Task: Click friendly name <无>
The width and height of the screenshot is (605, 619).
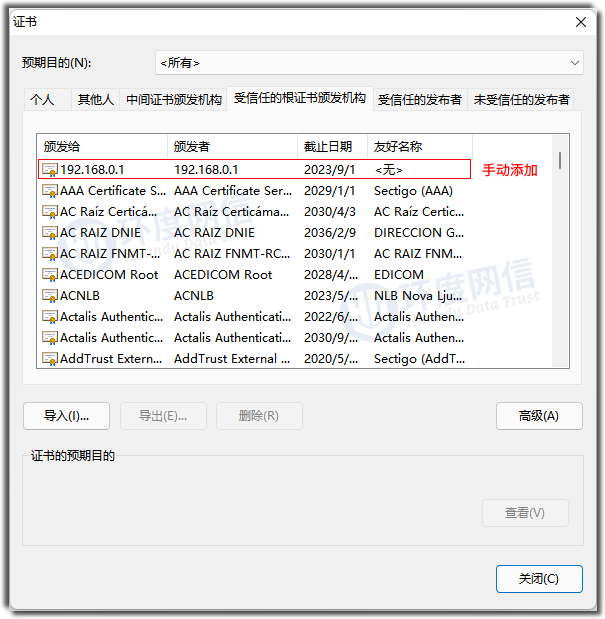Action: coord(389,170)
